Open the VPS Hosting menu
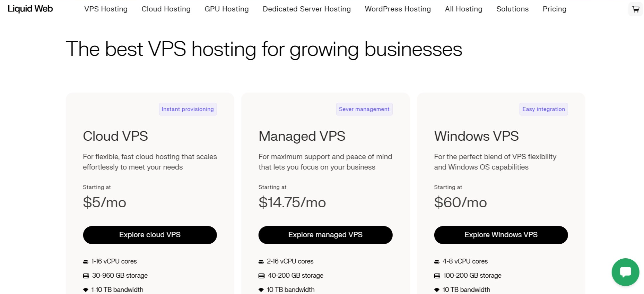 coord(106,9)
